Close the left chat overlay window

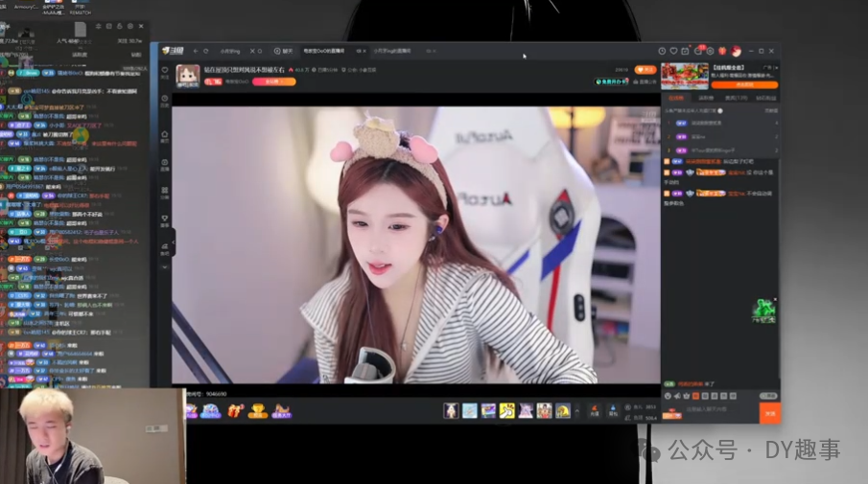(x=141, y=26)
